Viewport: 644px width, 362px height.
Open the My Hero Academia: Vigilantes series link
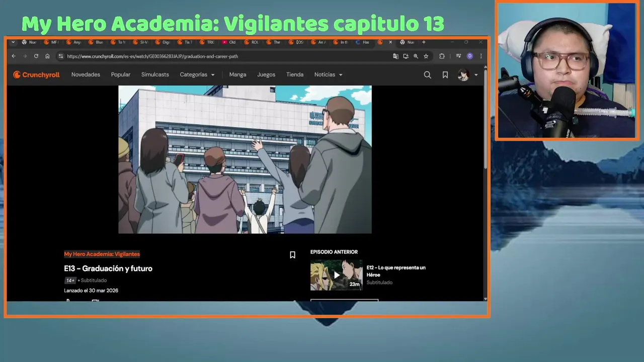[102, 254]
